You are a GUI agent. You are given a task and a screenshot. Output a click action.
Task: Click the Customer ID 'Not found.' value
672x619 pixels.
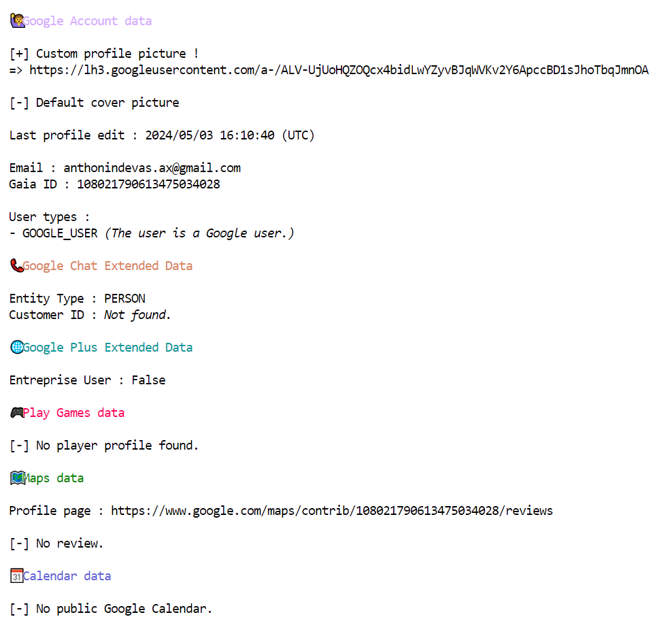137,315
